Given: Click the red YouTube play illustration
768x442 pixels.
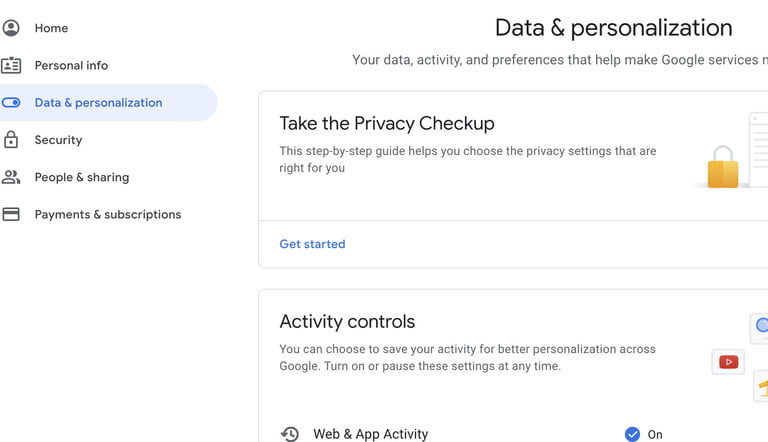Looking at the screenshot, I should click(728, 362).
